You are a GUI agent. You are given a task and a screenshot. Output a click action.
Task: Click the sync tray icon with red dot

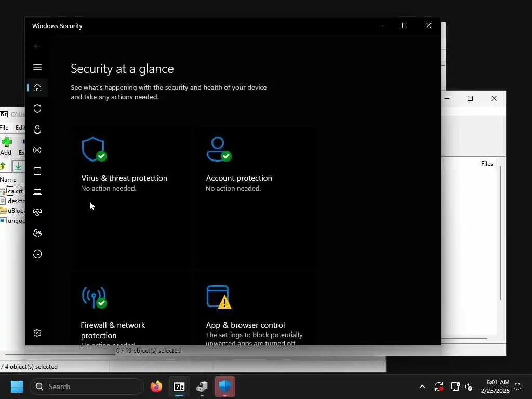pos(438,387)
